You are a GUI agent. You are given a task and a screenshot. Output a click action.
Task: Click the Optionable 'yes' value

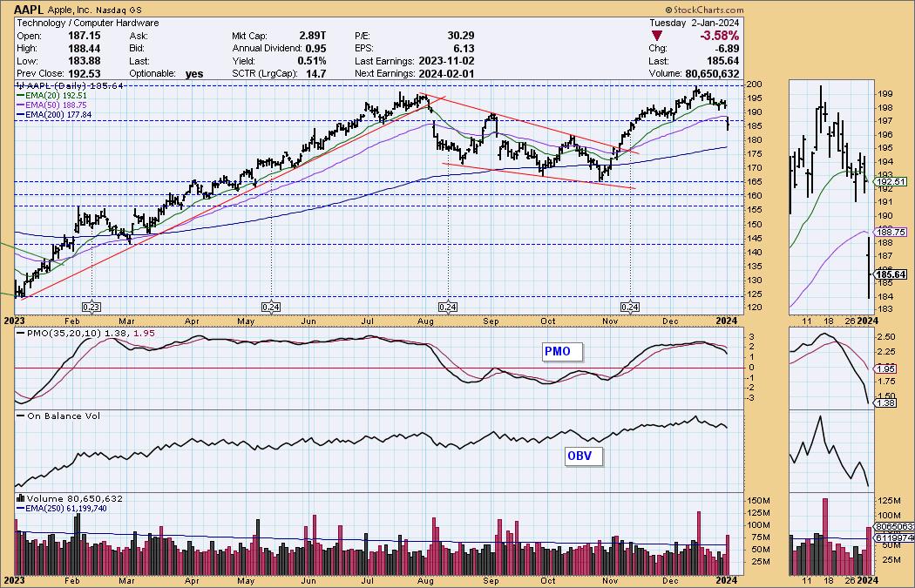click(193, 73)
